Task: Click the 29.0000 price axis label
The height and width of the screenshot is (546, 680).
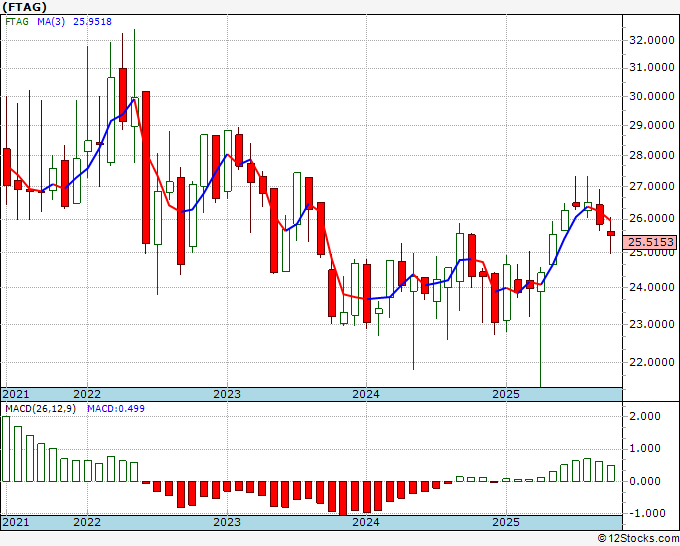Action: tap(651, 125)
